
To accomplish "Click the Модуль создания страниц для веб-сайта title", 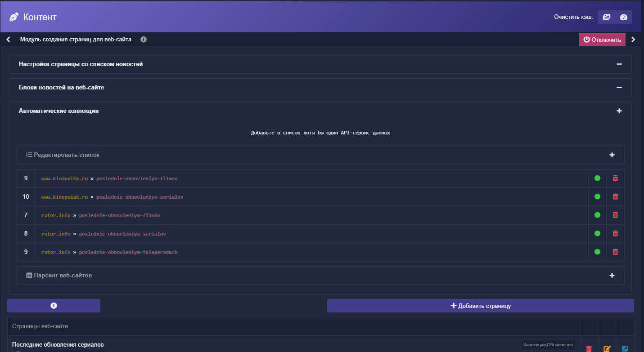I will click(76, 40).
